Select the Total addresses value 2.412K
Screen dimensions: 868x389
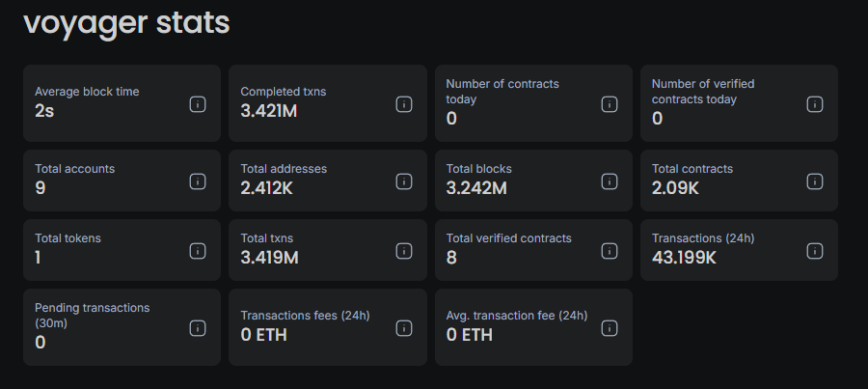click(x=268, y=188)
